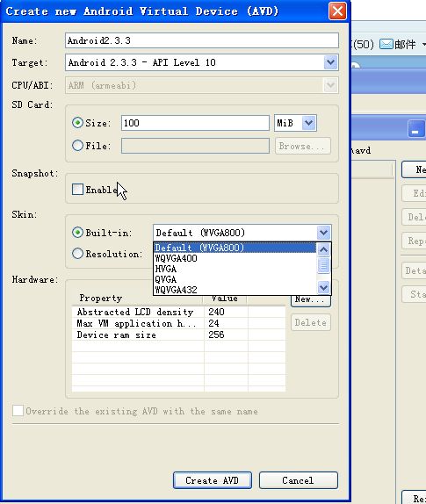Choose HVGA in the skin list
This screenshot has height=504, width=426.
click(x=235, y=269)
